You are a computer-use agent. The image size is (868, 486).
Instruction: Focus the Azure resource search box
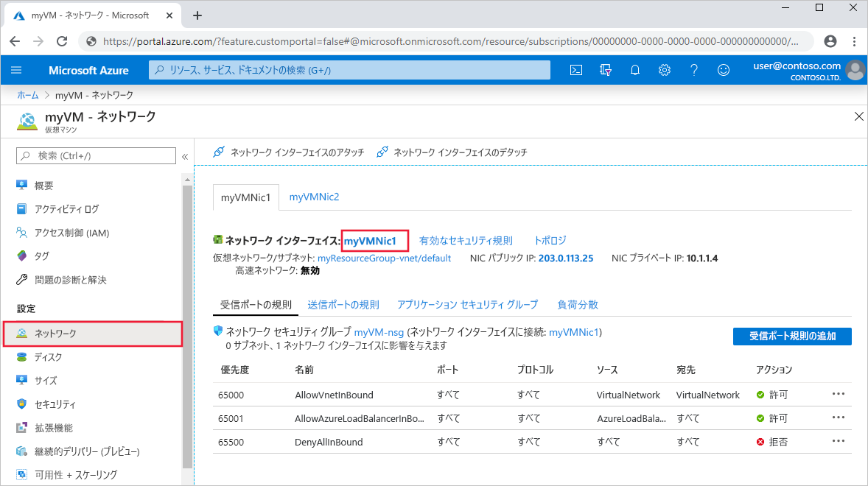pos(349,70)
